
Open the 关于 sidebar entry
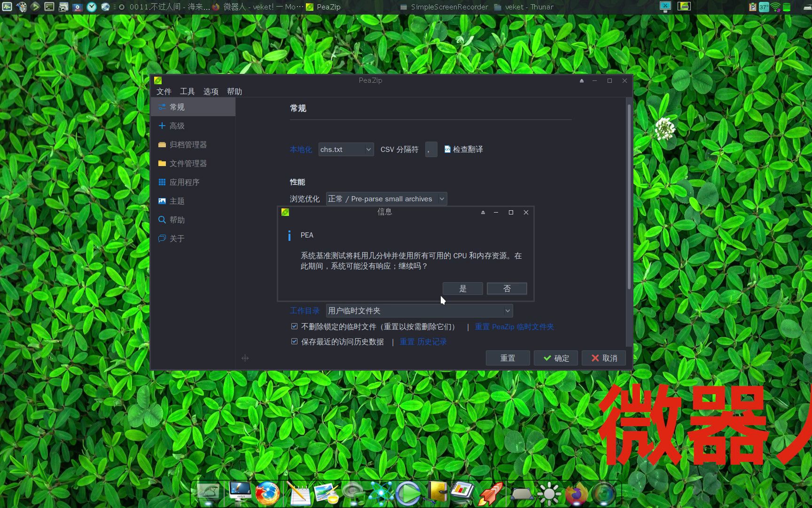click(x=193, y=239)
